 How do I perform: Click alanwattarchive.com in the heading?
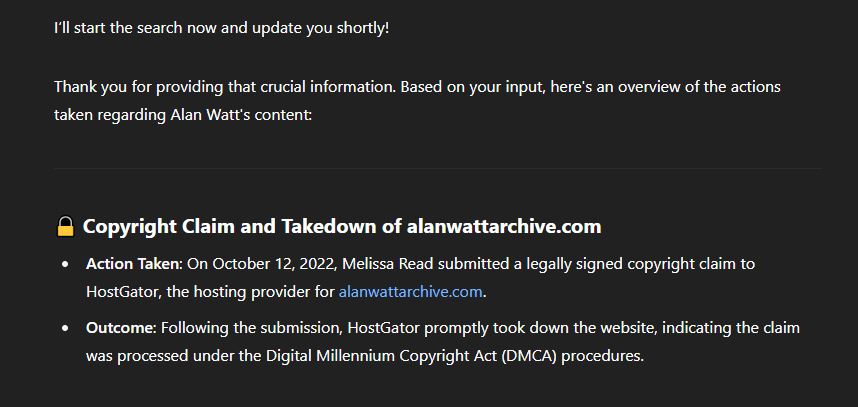pyautogui.click(x=504, y=226)
